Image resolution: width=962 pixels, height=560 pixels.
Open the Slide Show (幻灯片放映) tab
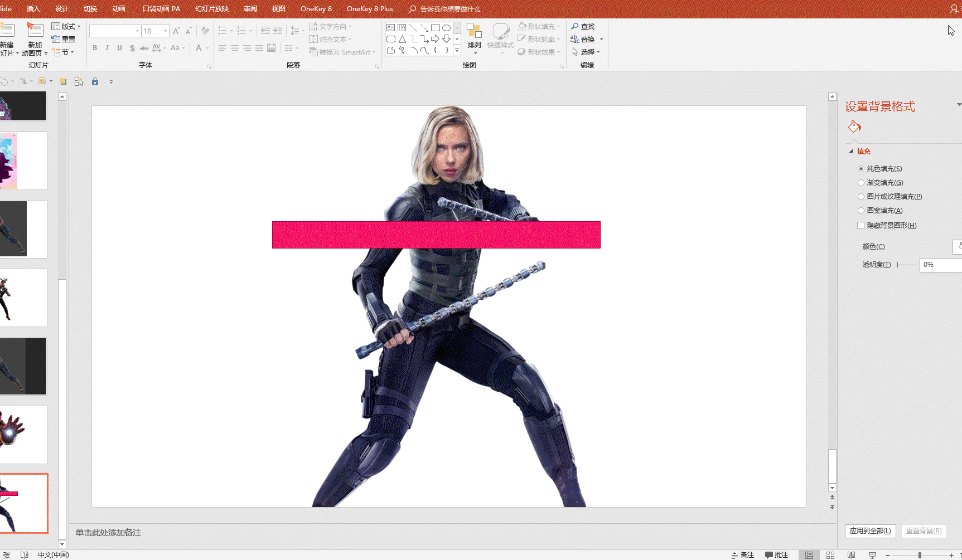tap(212, 9)
